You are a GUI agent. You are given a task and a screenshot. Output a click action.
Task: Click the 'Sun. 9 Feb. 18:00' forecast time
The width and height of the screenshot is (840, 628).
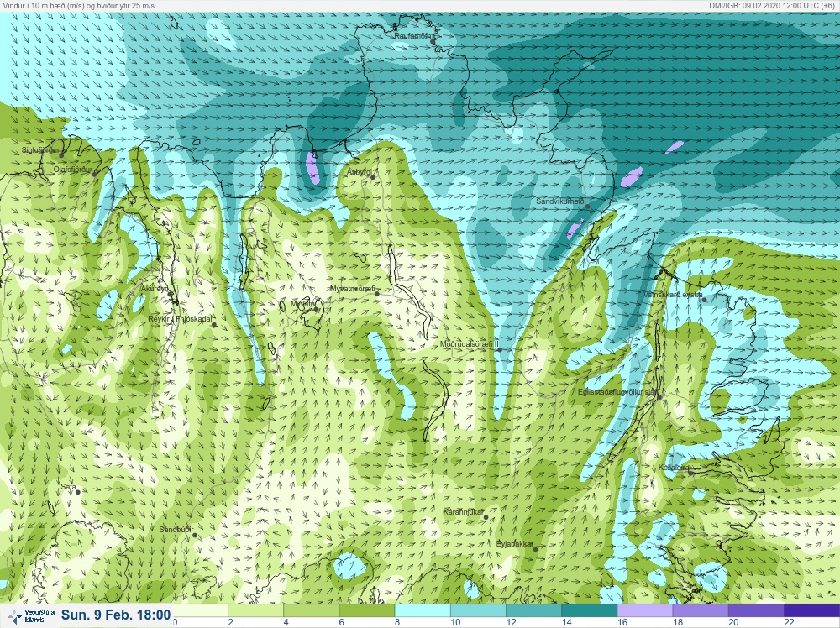116,615
